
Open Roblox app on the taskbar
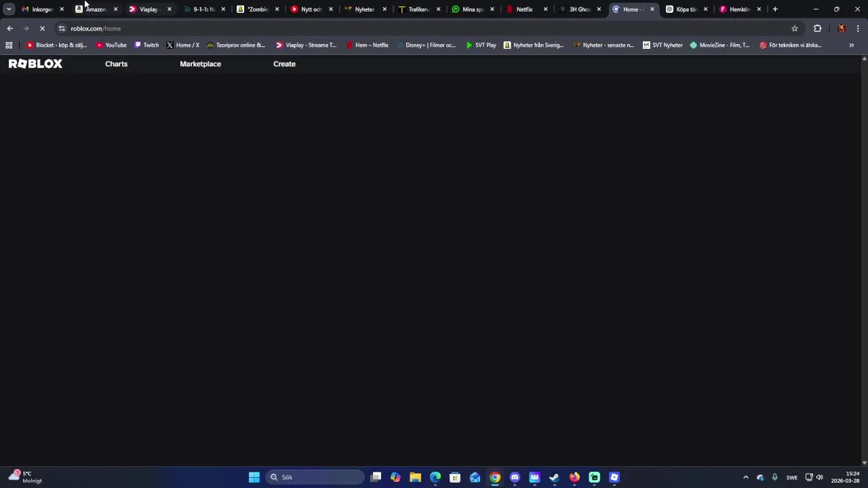(x=614, y=477)
